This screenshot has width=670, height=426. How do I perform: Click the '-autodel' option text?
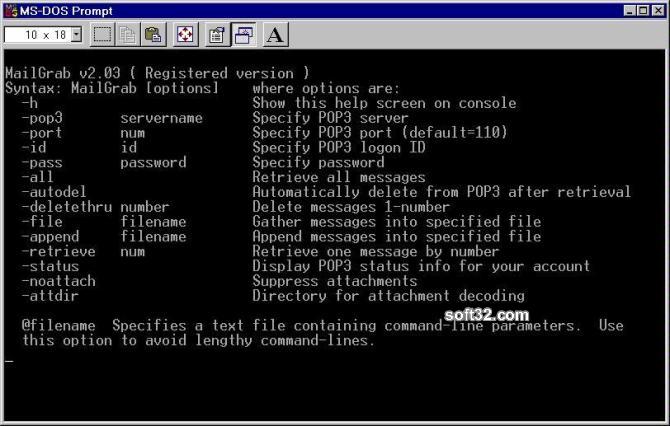tap(54, 192)
